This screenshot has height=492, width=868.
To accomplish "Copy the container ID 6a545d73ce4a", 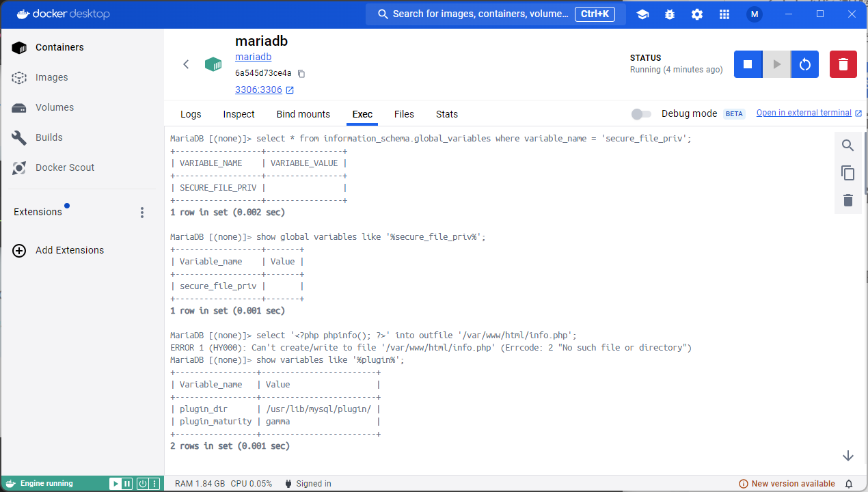I will (x=301, y=74).
